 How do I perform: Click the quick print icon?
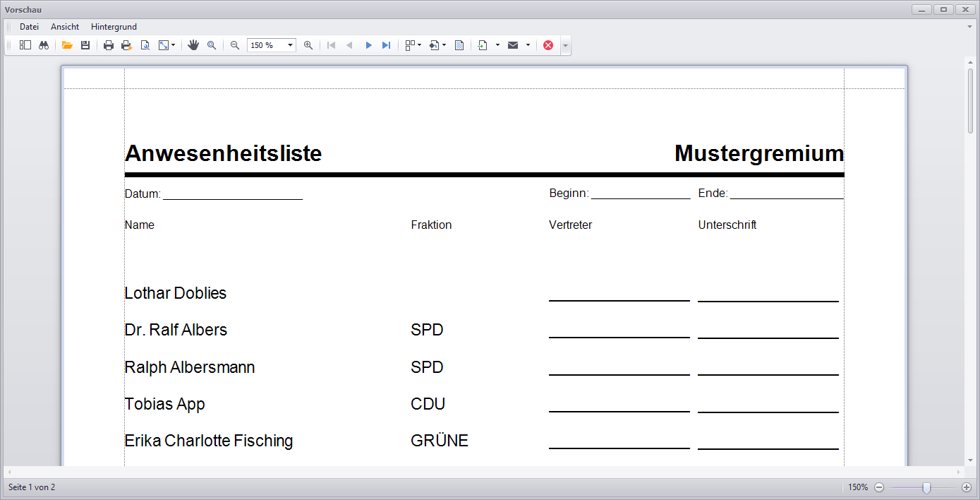[x=126, y=45]
